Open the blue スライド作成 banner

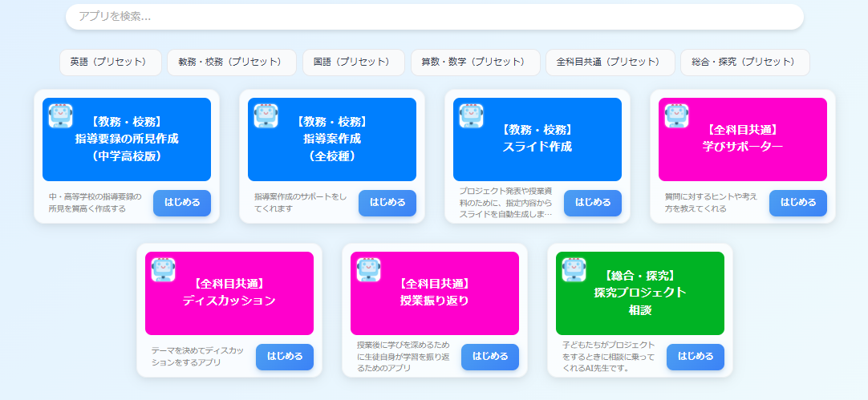coord(537,139)
